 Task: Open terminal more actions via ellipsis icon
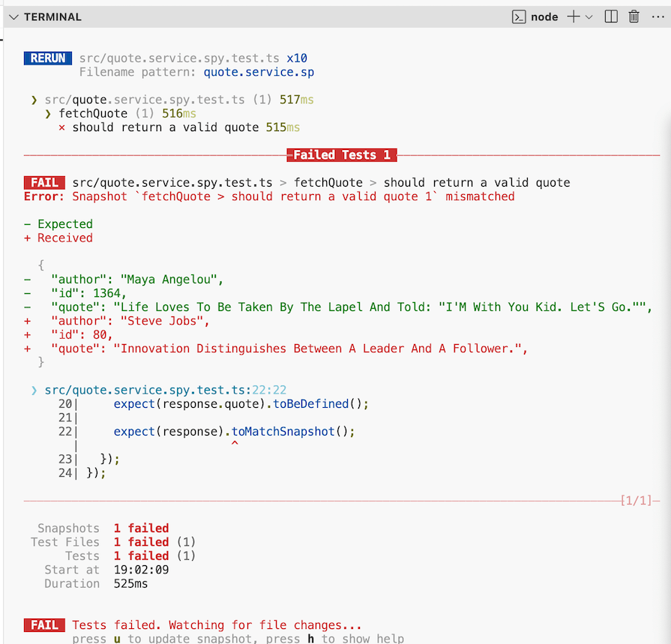point(658,16)
